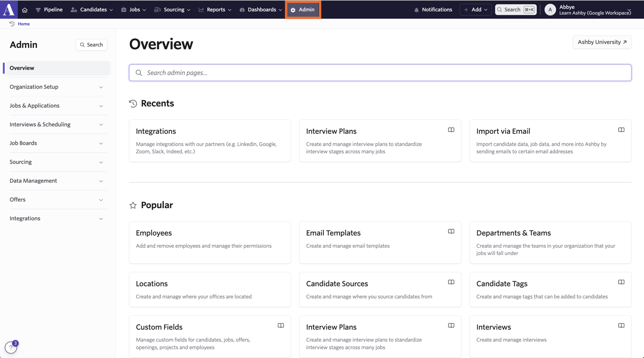Open docs book icon on Import via Email card

point(621,130)
